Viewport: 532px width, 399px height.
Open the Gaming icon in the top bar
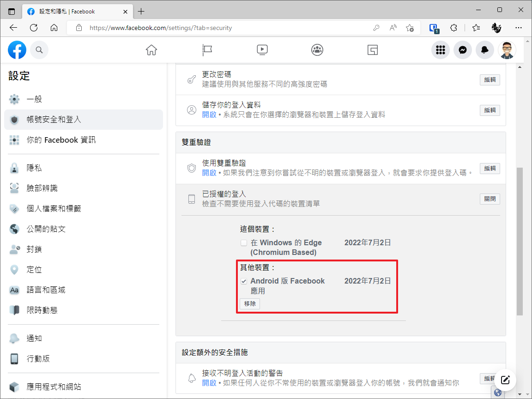click(373, 50)
